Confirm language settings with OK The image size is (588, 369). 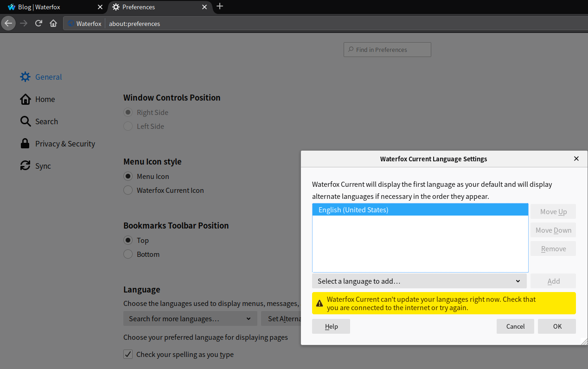557,326
